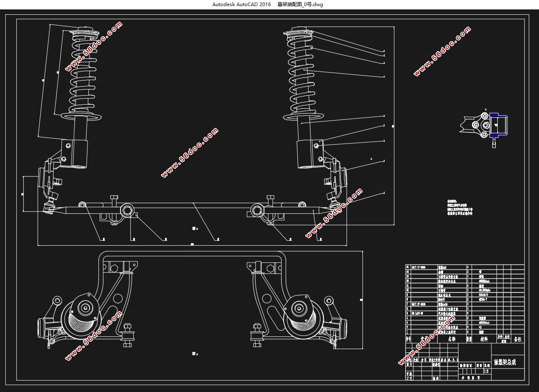Image resolution: width=539 pixels, height=392 pixels.
Task: Select the 名称 column header in parts list
Action: tap(452, 339)
